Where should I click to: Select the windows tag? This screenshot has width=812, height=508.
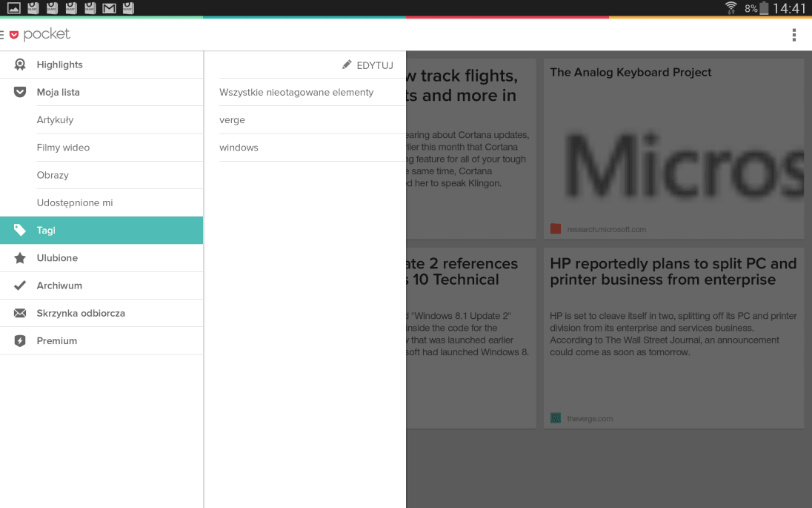(312, 148)
